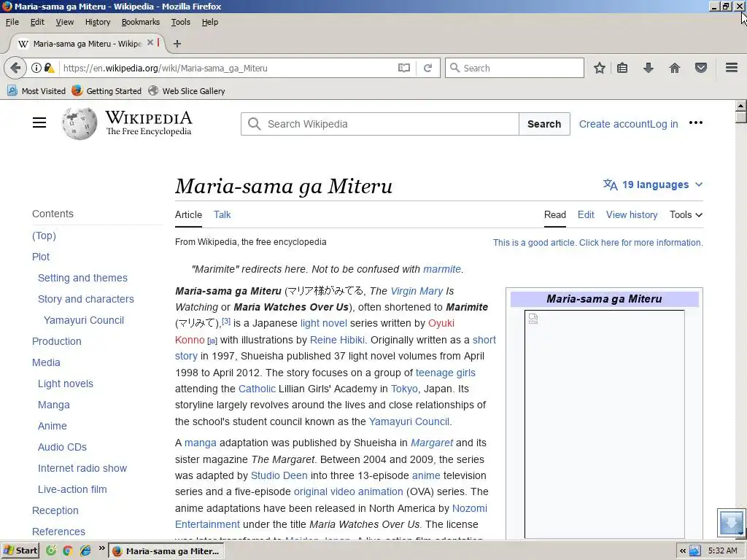
Task: Go back with the browser back arrow
Action: click(15, 68)
